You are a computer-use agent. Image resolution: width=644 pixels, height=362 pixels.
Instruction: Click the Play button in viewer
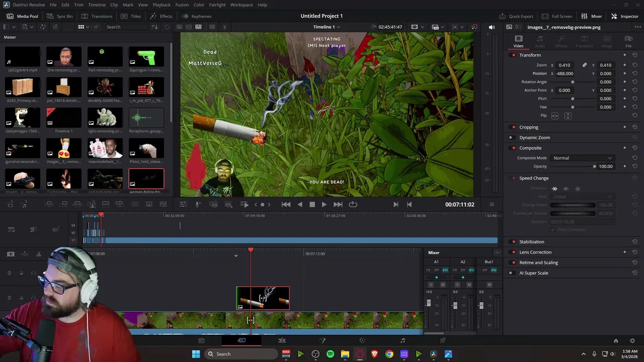pos(324,205)
